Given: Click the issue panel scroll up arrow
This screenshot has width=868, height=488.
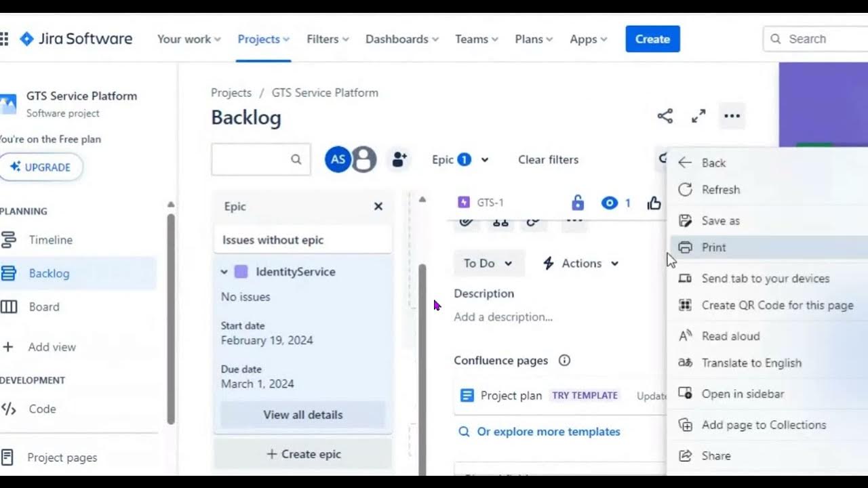Looking at the screenshot, I should coord(422,199).
